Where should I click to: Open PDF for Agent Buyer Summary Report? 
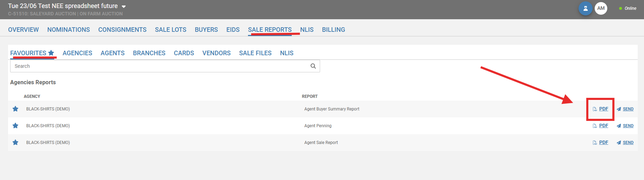tap(603, 109)
